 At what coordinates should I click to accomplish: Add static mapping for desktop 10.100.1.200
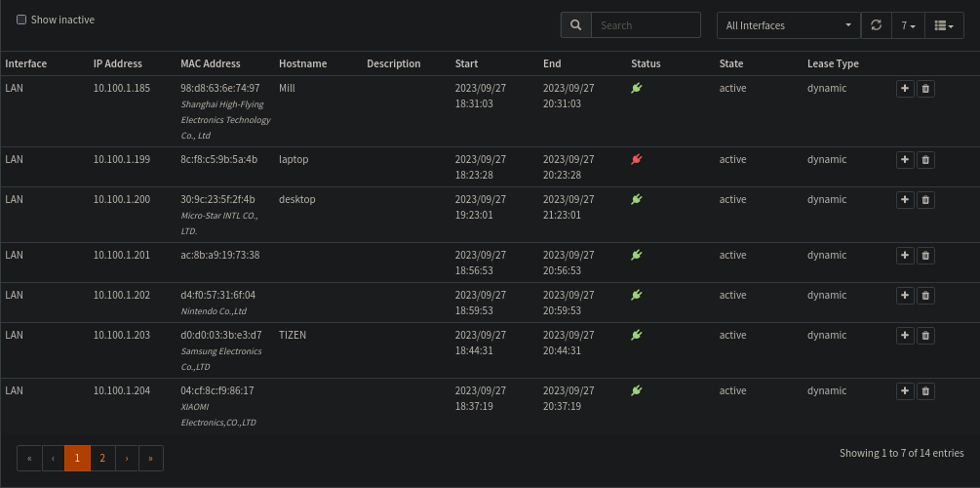click(904, 200)
